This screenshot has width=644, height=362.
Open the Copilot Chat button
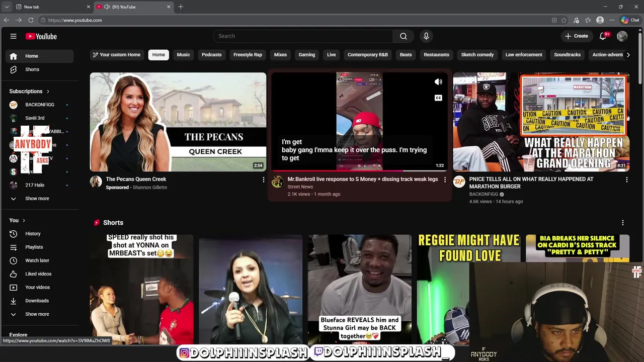pos(630,20)
